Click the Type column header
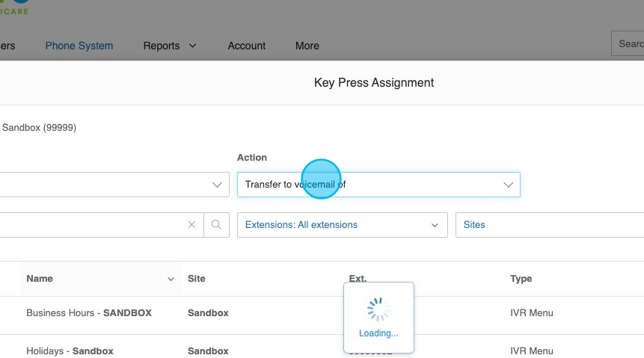 (521, 279)
